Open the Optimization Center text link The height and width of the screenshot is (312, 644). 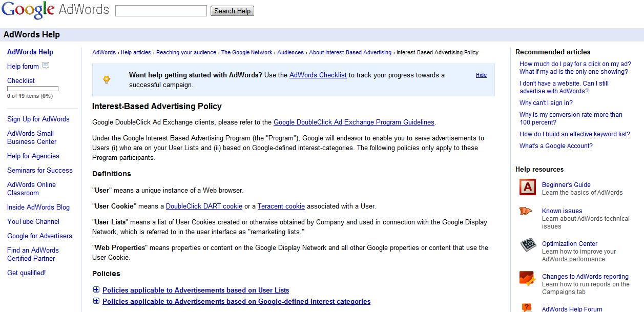pos(570,244)
